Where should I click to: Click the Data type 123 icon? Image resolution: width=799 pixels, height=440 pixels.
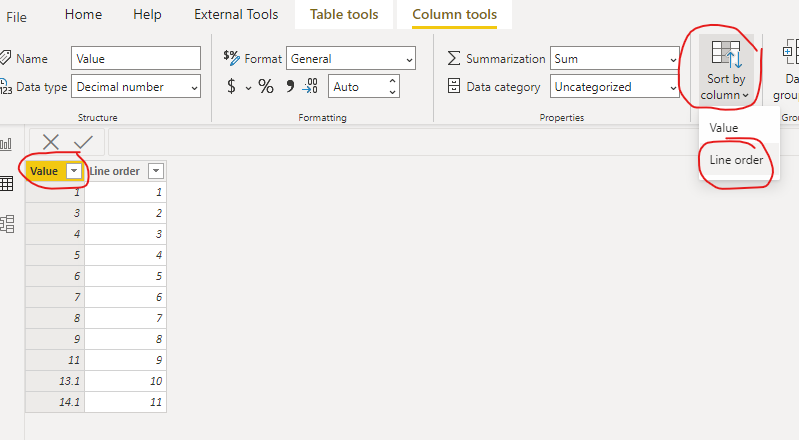[x=5, y=86]
